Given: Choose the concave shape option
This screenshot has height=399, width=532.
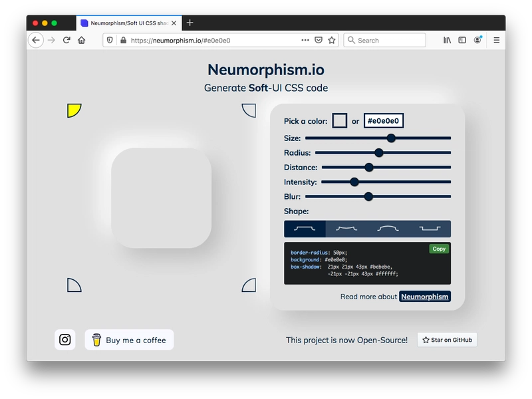Looking at the screenshot, I should click(346, 229).
